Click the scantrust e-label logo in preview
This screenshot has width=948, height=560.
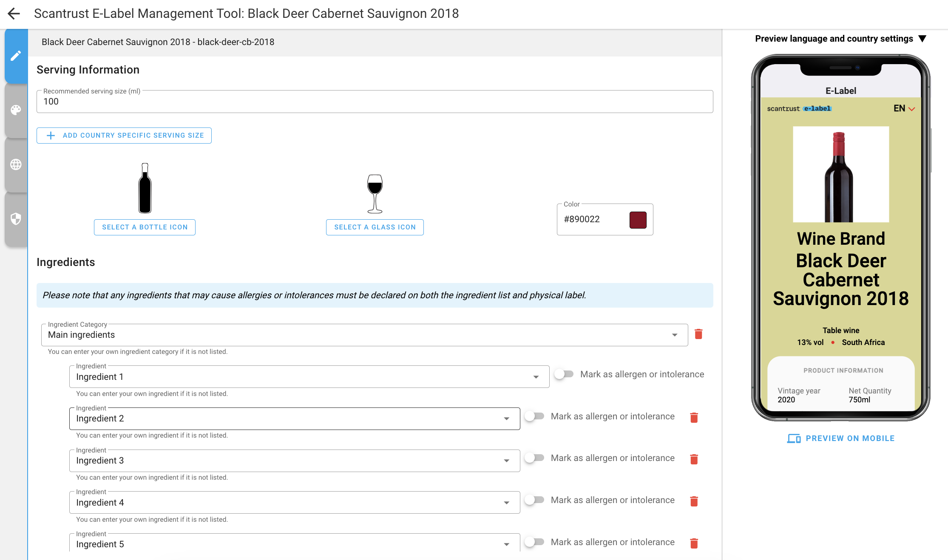[799, 109]
